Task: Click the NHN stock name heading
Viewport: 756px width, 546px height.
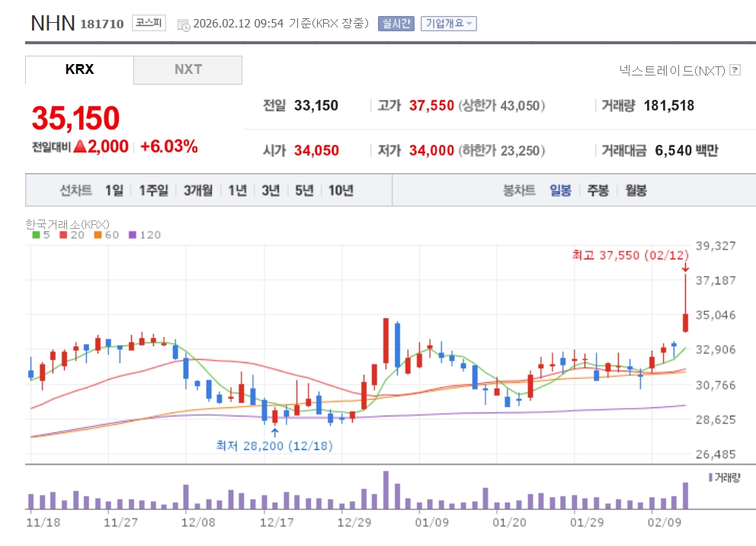Action: [x=53, y=23]
